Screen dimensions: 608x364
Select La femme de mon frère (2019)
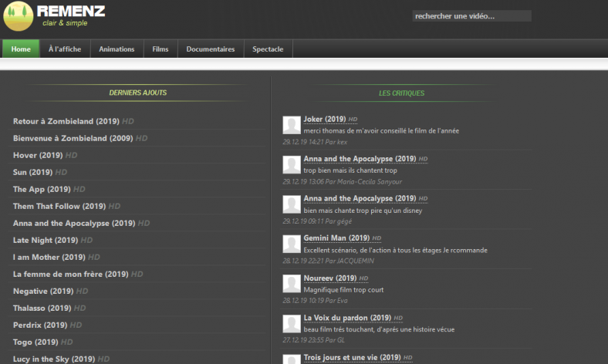(x=70, y=274)
